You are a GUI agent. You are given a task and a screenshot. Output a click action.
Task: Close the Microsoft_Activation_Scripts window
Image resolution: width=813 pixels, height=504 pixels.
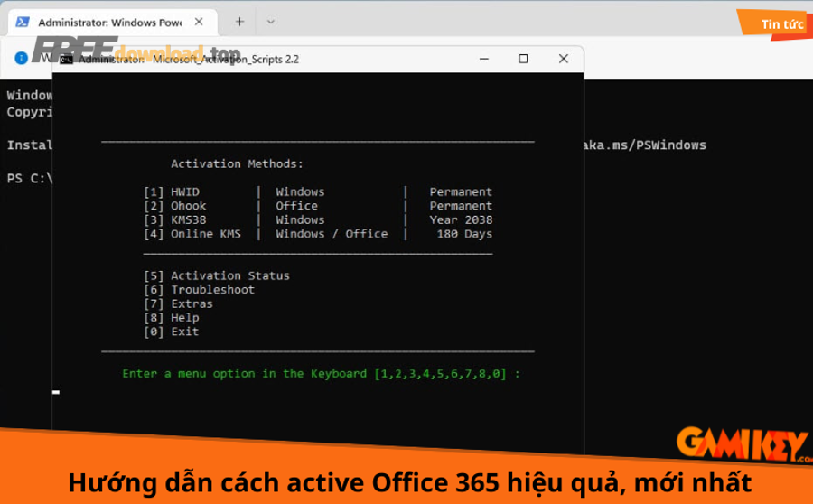coord(564,59)
